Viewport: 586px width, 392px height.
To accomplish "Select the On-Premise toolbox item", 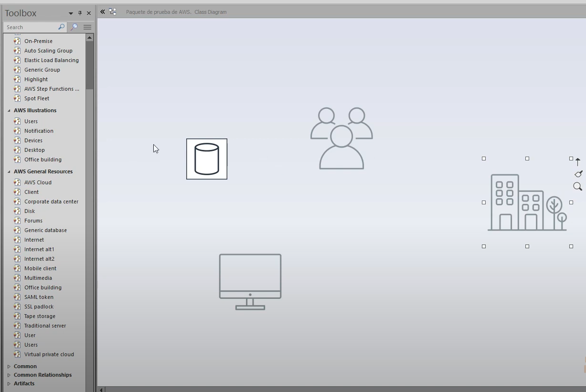I will pos(38,41).
